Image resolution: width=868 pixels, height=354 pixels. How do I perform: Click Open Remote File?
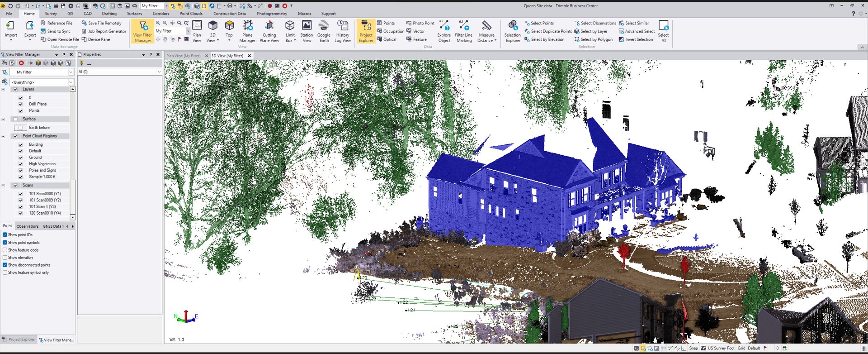pyautogui.click(x=60, y=39)
